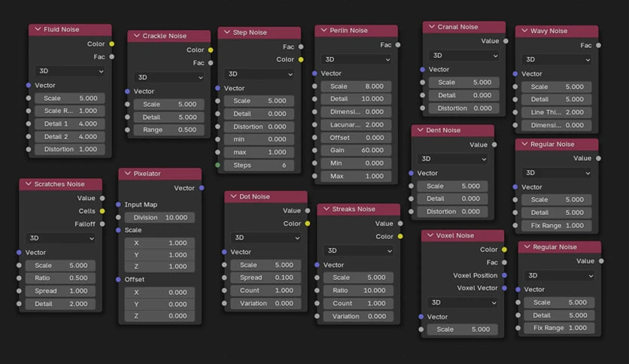
Task: Click the Voxel Position output socket
Action: (504, 275)
